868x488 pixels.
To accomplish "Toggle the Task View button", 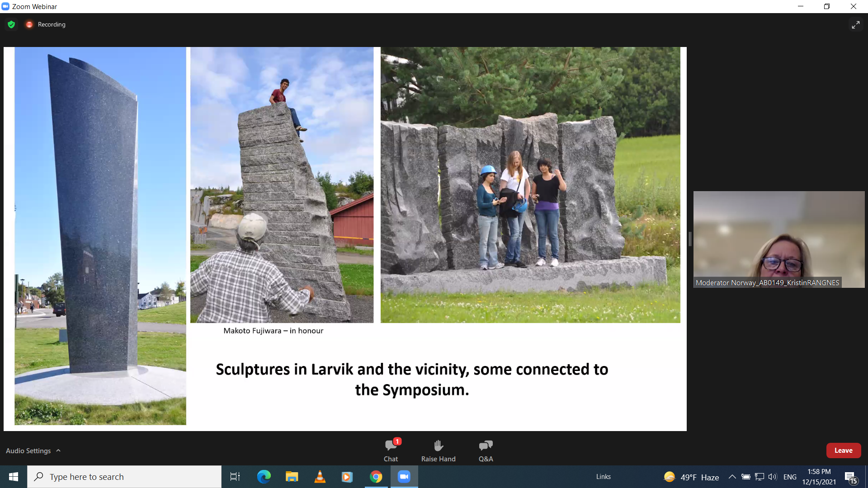I will tap(235, 477).
